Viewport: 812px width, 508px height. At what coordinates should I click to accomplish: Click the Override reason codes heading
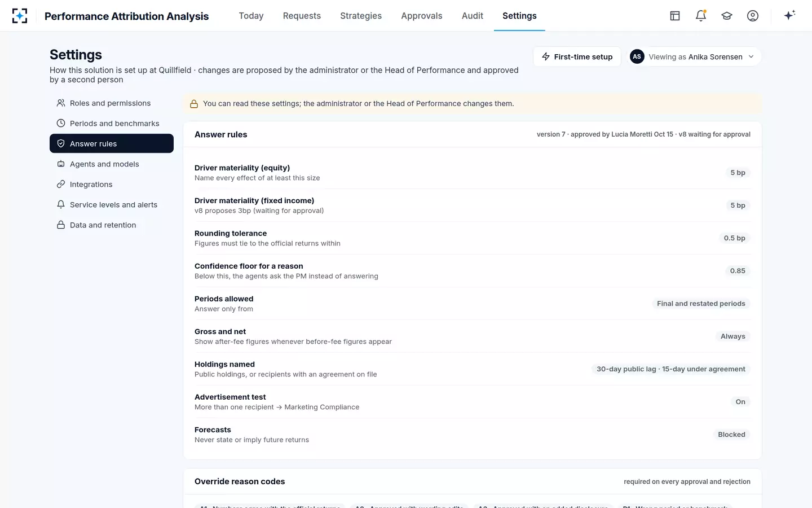tap(240, 481)
